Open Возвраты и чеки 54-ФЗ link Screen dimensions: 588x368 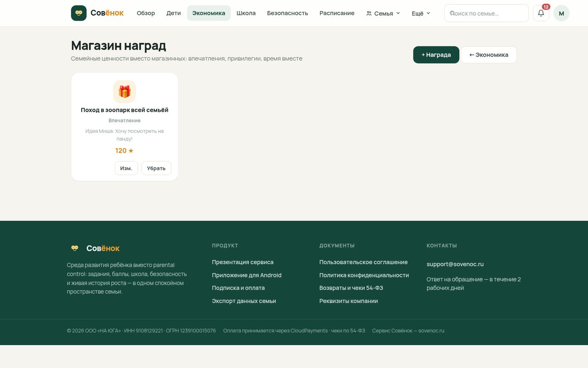351,288
